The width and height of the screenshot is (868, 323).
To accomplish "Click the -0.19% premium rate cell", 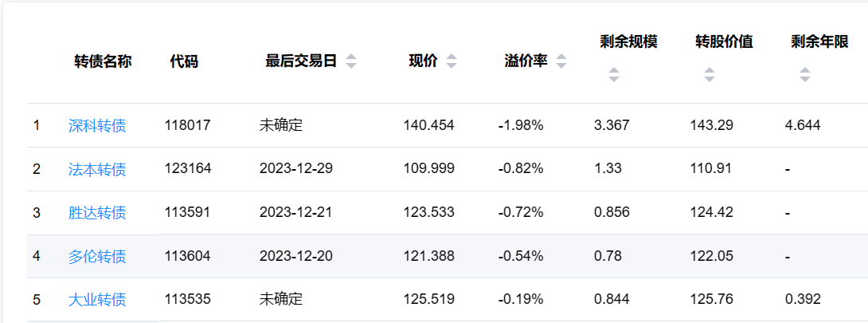I will click(x=521, y=300).
